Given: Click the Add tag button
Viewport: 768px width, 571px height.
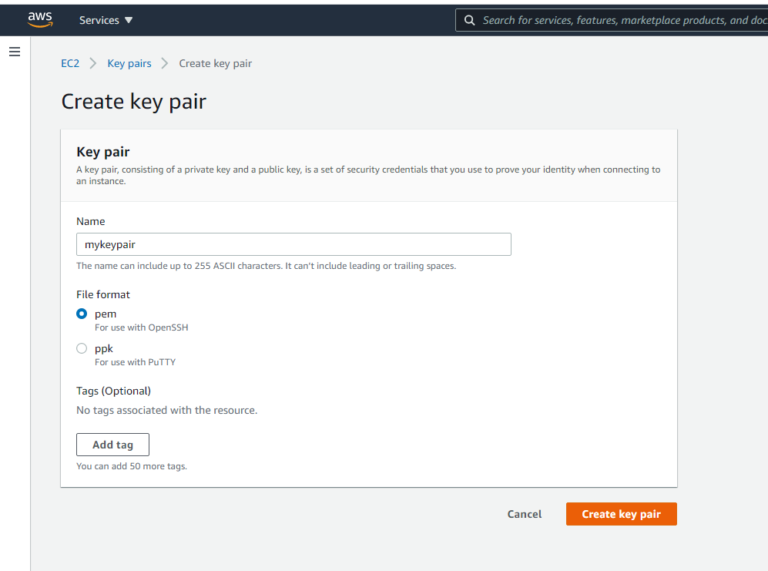Looking at the screenshot, I should click(x=112, y=445).
